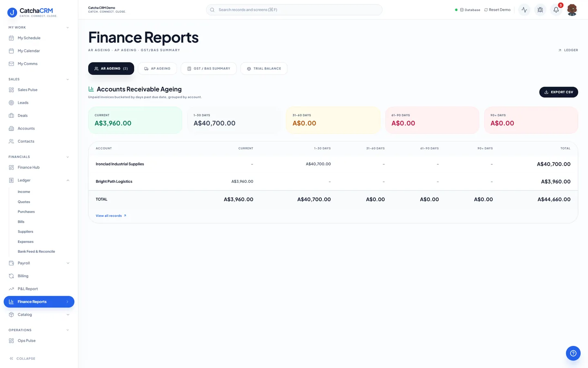This screenshot has width=588, height=368.
Task: Click the Database status indicator
Action: point(468,10)
